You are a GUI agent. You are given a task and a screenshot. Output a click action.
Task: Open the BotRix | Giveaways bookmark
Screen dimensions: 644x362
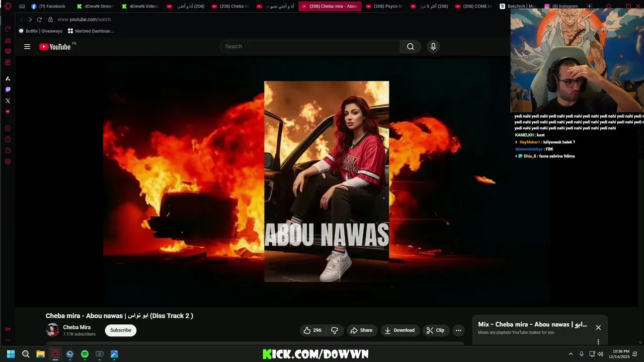click(x=40, y=31)
